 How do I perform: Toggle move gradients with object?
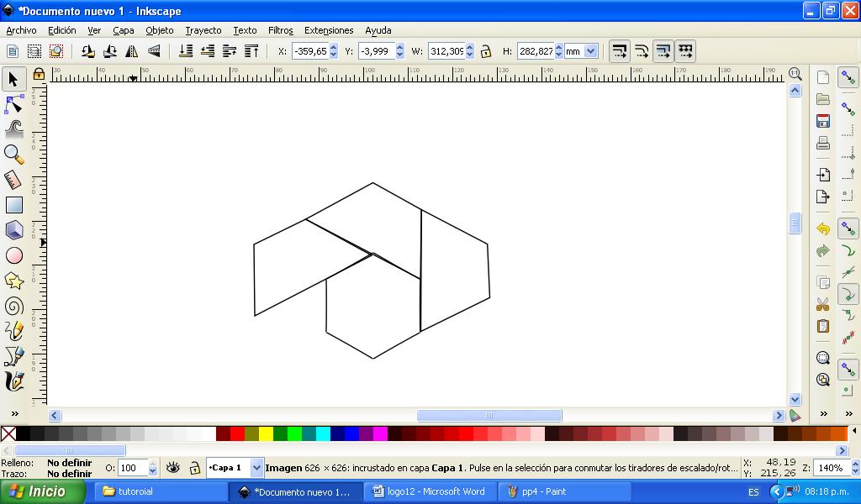663,51
